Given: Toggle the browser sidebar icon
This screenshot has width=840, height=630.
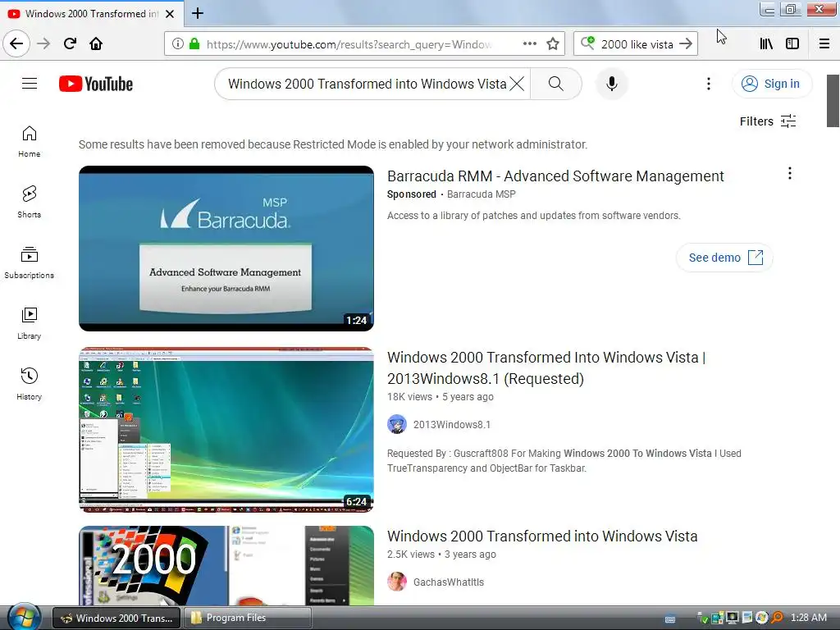Looking at the screenshot, I should [x=792, y=44].
